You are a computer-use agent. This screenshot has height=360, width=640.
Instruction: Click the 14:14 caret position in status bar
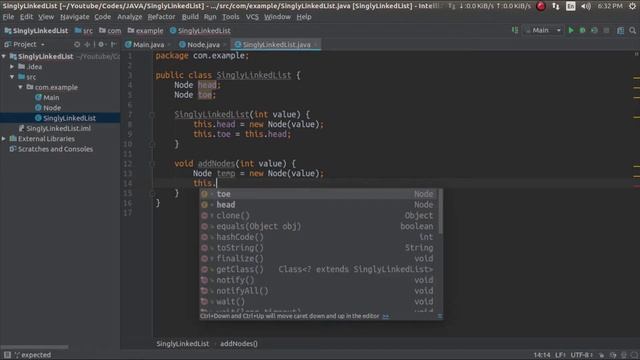tap(541, 355)
